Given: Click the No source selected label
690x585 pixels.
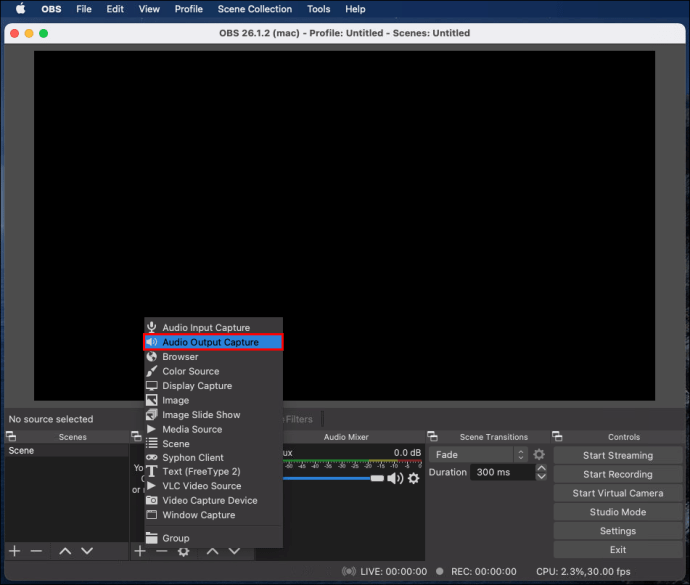Looking at the screenshot, I should (x=51, y=419).
